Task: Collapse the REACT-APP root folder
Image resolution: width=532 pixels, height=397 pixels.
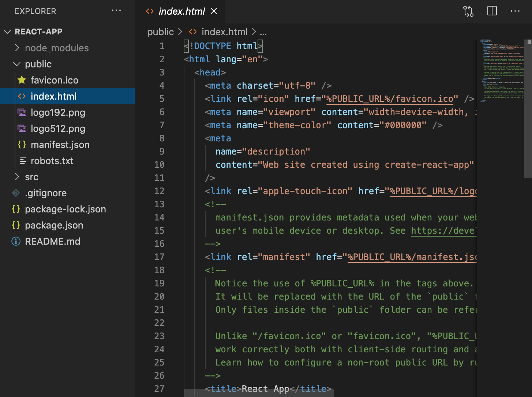Action: [x=7, y=32]
